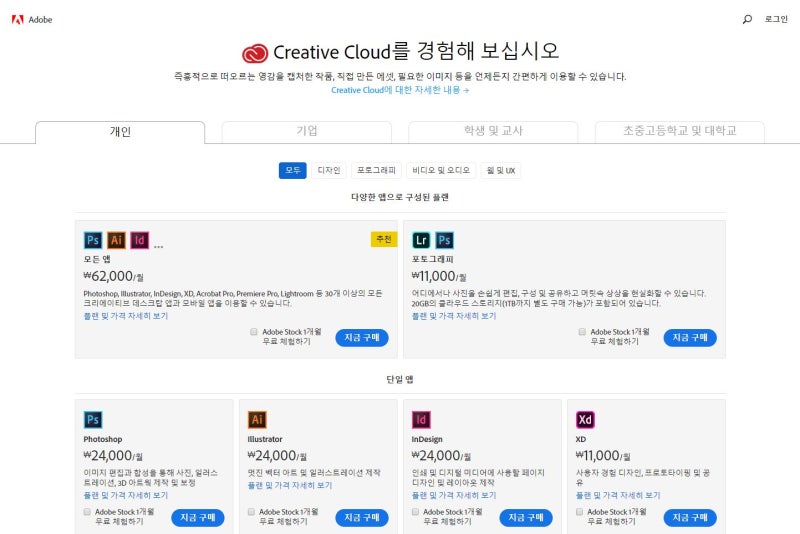Select the 모두 filter
Image resolution: width=800 pixels, height=534 pixels.
(293, 170)
